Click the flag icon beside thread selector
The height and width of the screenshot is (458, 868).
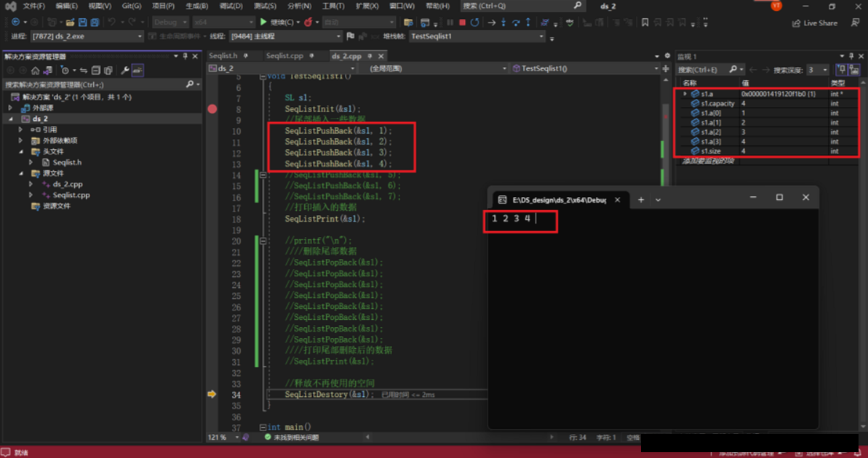pos(351,36)
